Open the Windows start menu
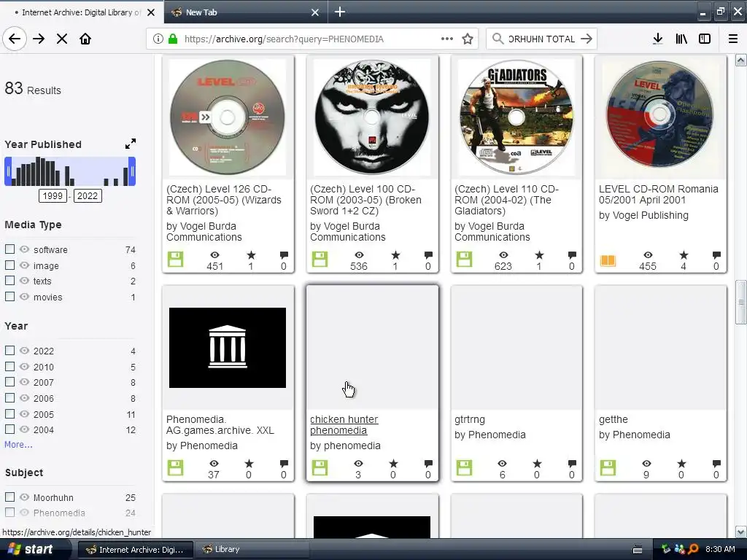 [31, 549]
